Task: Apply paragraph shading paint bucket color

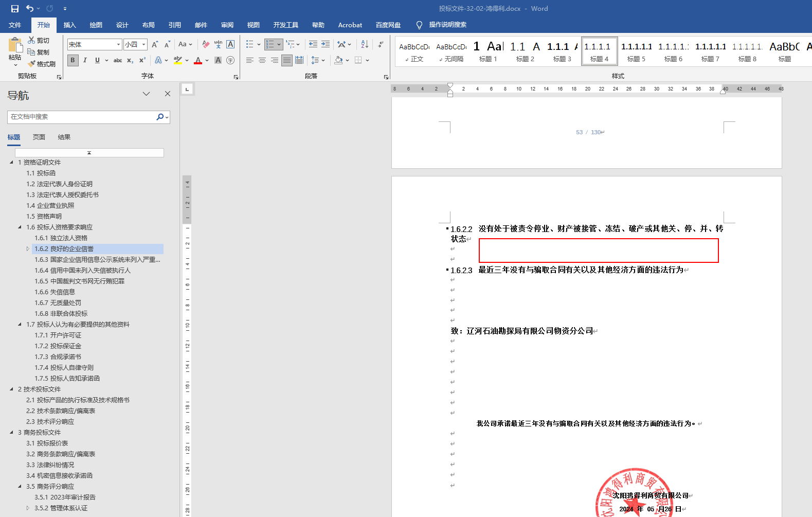Action: click(x=338, y=60)
